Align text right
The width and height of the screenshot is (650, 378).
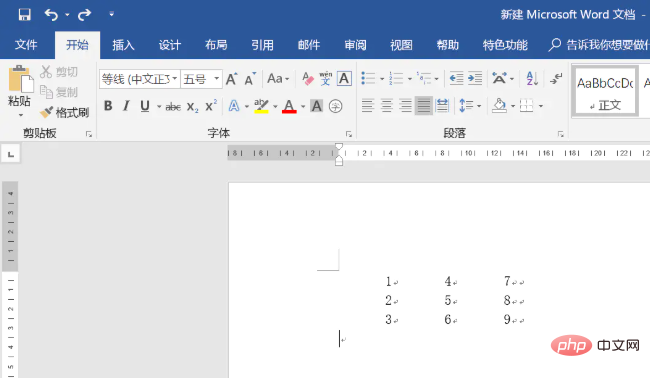405,106
